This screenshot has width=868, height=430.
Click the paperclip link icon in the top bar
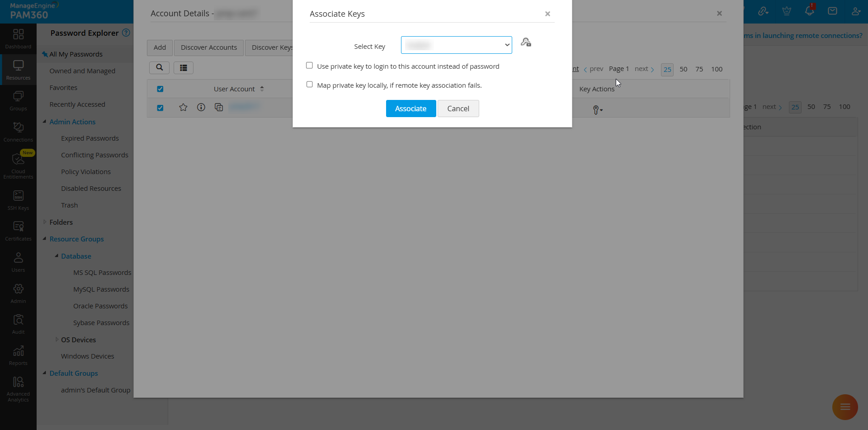[x=764, y=10]
